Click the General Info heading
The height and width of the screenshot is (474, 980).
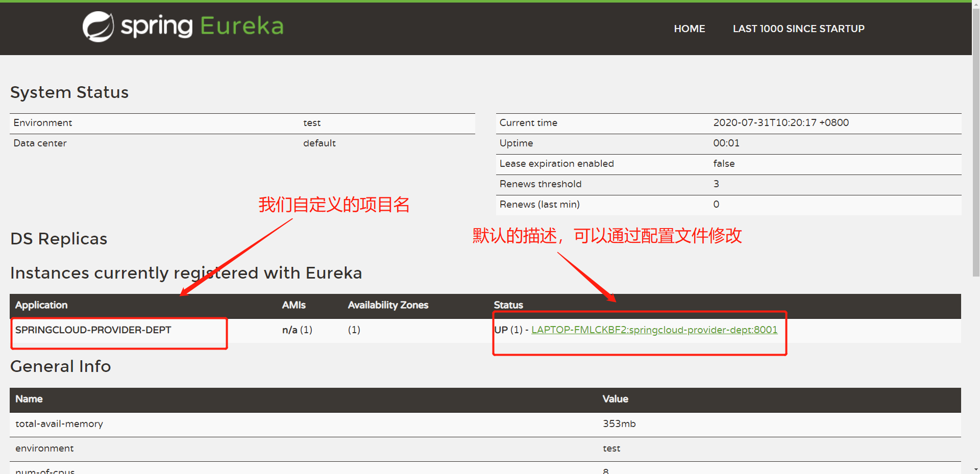[60, 366]
